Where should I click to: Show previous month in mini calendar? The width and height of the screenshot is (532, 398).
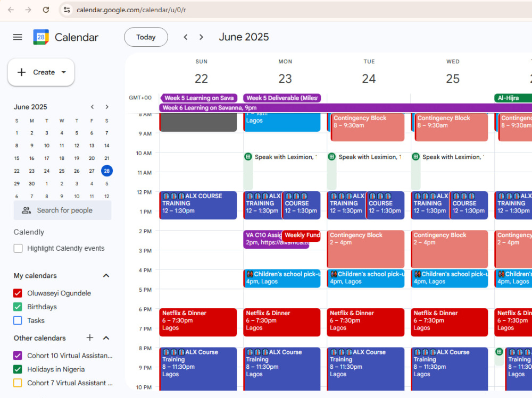(x=92, y=107)
